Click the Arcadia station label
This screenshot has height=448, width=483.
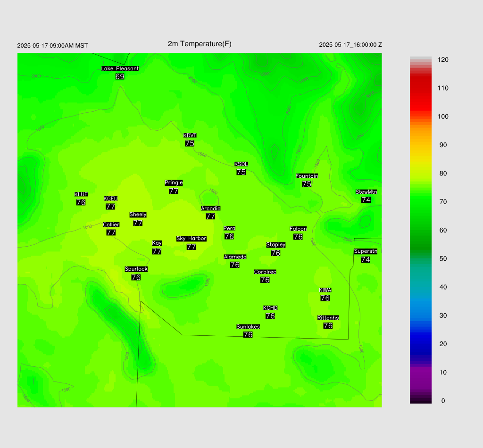(211, 208)
